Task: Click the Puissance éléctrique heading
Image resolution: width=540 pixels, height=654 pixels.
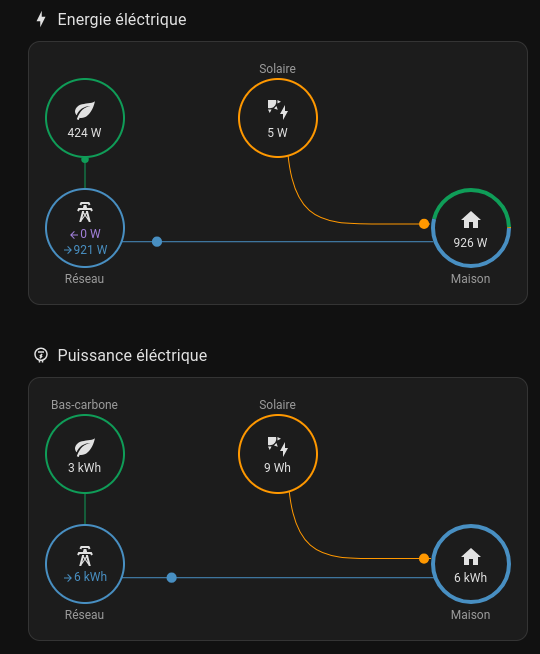Action: click(132, 355)
